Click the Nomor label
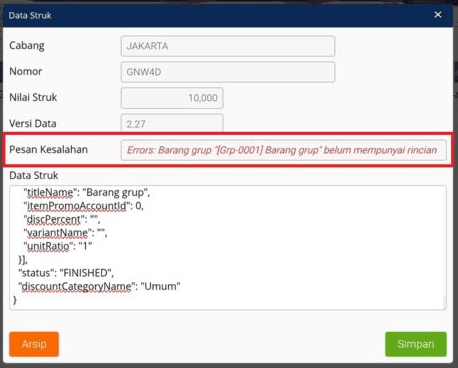The width and height of the screenshot is (458, 368). click(x=26, y=71)
